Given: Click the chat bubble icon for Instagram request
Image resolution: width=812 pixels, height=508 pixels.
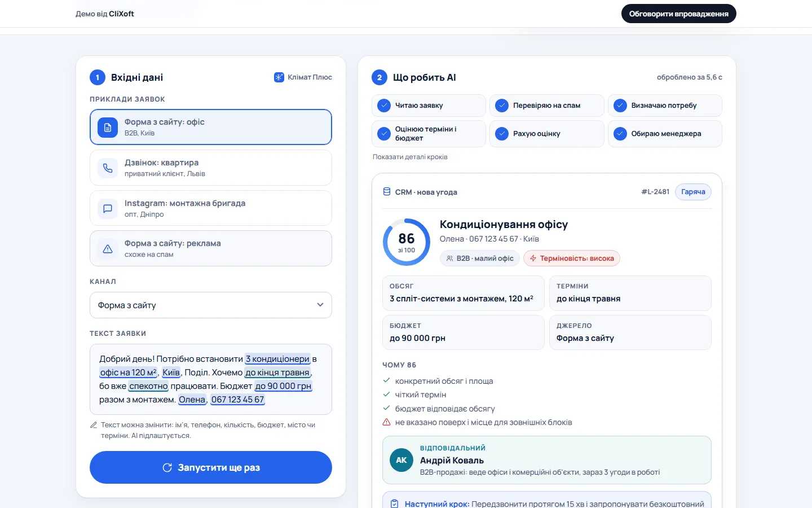Looking at the screenshot, I should (108, 208).
